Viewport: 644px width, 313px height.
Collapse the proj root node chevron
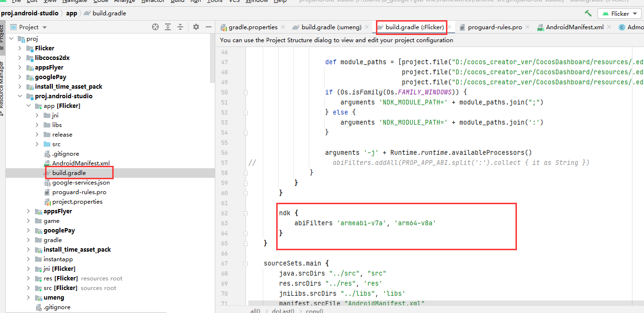(12, 39)
